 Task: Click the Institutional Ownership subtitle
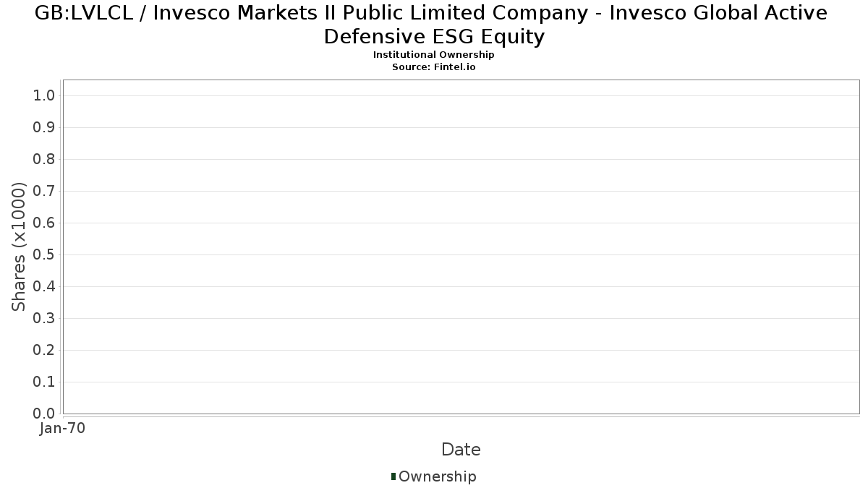433,55
